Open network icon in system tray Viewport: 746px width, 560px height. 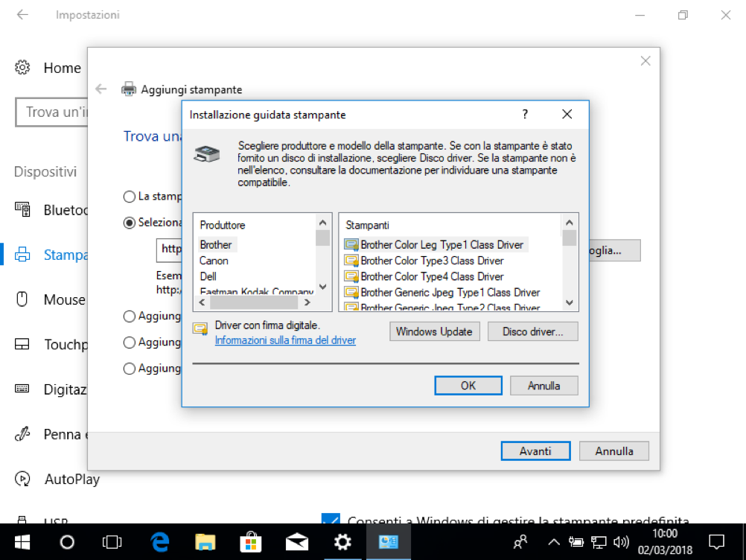tap(599, 542)
